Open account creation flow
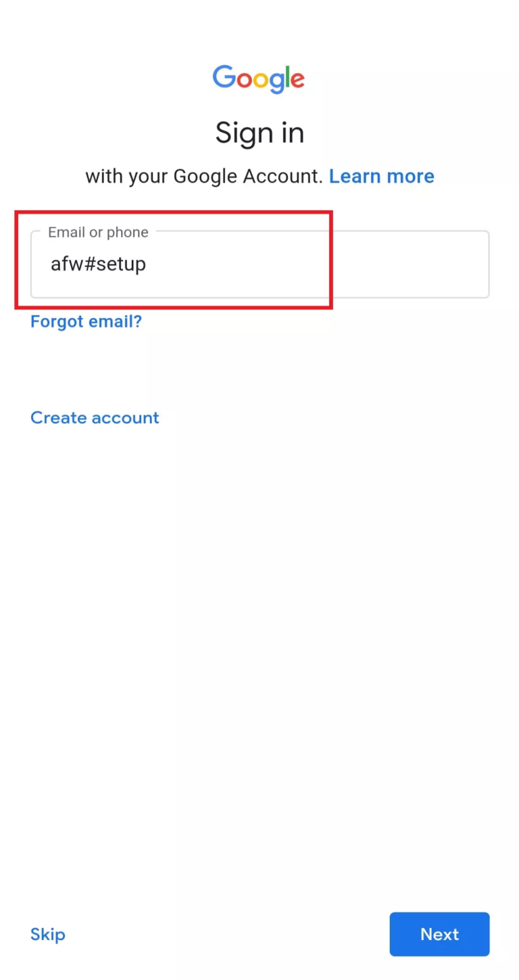Viewport: 519px width, 980px height. pyautogui.click(x=95, y=417)
